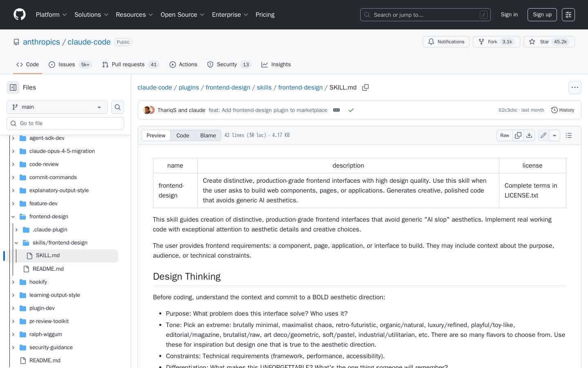View commit history via the clock icon

tap(563, 110)
